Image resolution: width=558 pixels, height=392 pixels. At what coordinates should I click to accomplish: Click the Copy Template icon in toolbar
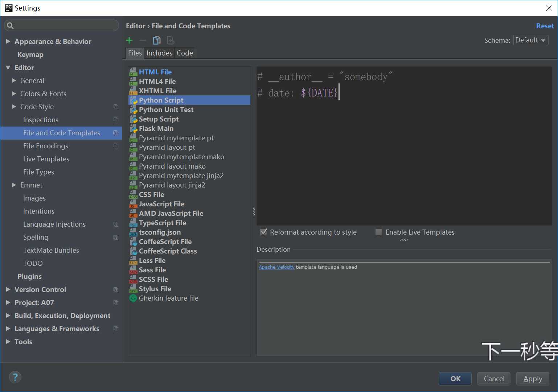(x=156, y=40)
